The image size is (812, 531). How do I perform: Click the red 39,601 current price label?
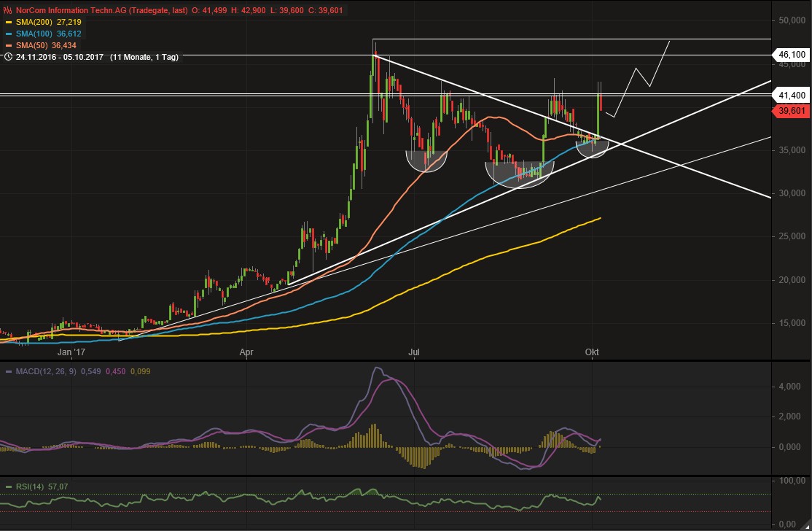(x=792, y=110)
